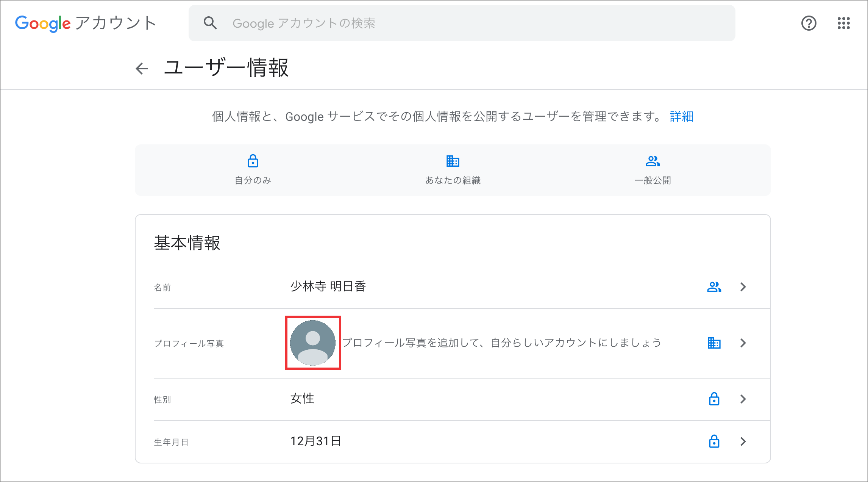This screenshot has height=482, width=868.
Task: Click the lock icon in 性別 row
Action: 714,399
